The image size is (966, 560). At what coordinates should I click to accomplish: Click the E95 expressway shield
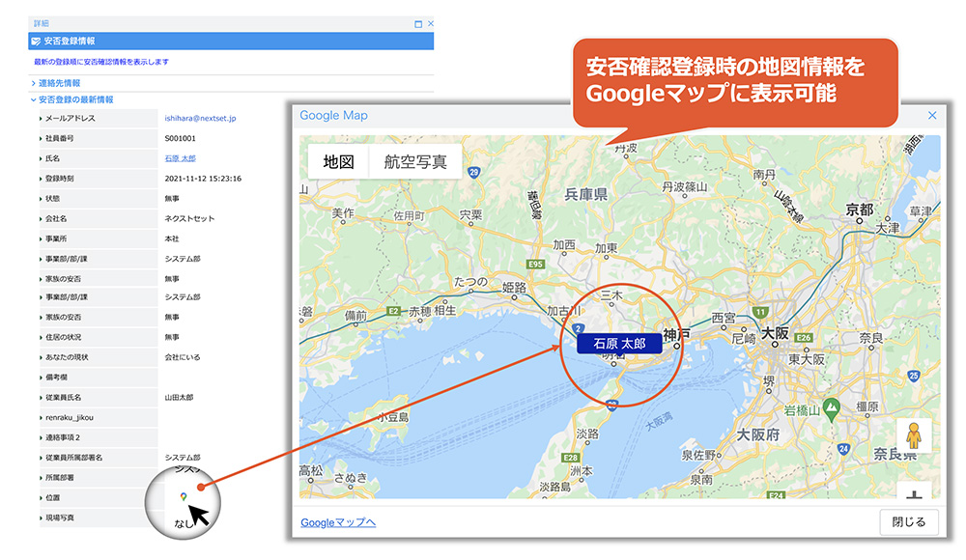click(535, 265)
